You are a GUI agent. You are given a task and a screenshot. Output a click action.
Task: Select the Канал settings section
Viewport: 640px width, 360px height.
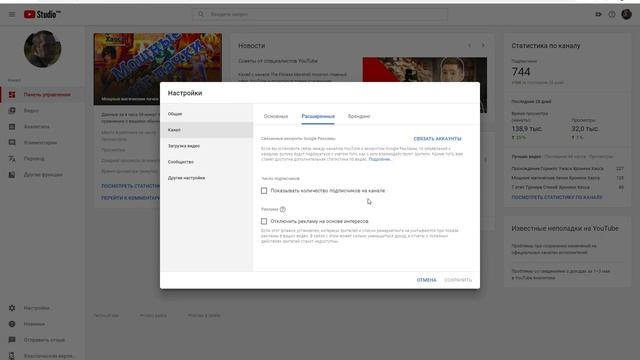[207, 130]
